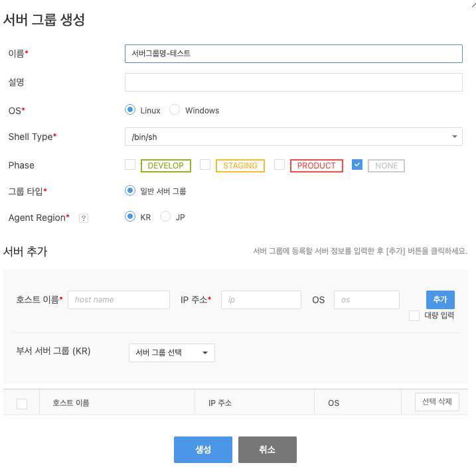This screenshot has height=467, width=476.
Task: Click the STAGING phase label tag
Action: 240,166
